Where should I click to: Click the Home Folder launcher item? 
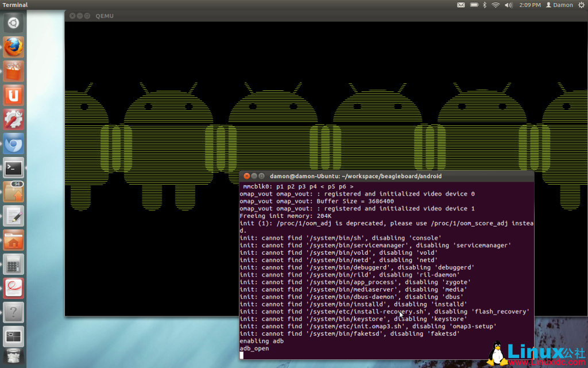tap(13, 240)
